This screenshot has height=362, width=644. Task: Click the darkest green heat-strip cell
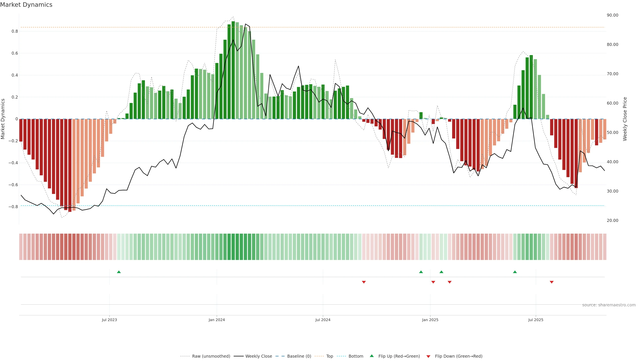coord(233,247)
